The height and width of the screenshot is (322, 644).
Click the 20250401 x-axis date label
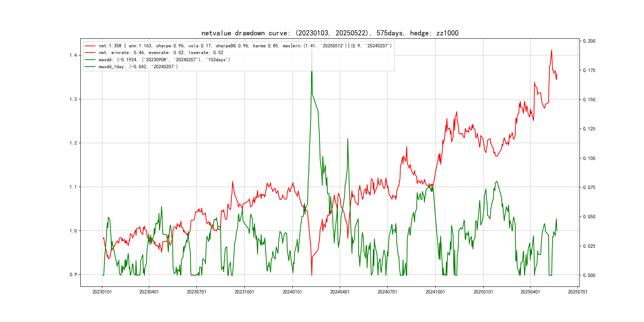point(530,292)
